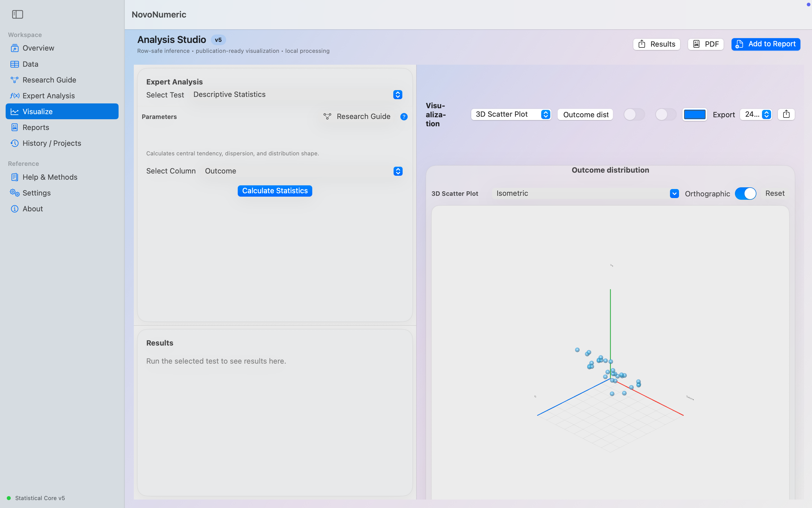Viewport: 812px width, 508px height.
Task: Click the Visualize chart icon in the sidebar
Action: pos(14,112)
